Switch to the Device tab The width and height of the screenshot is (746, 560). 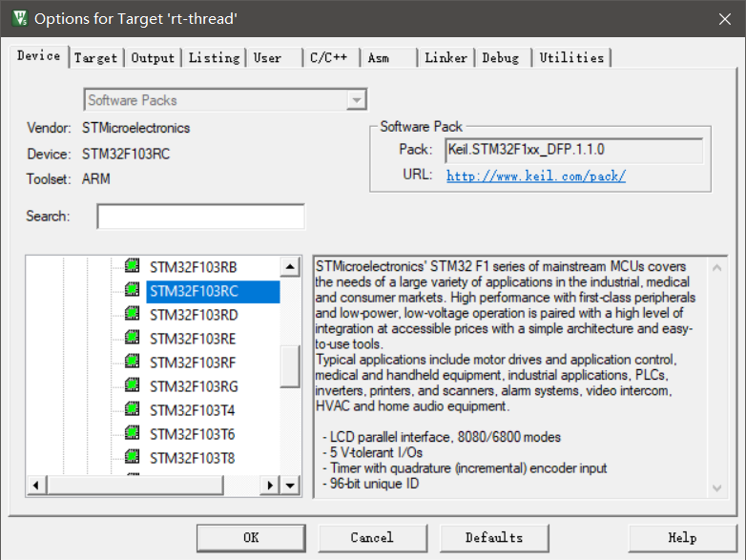click(x=38, y=56)
